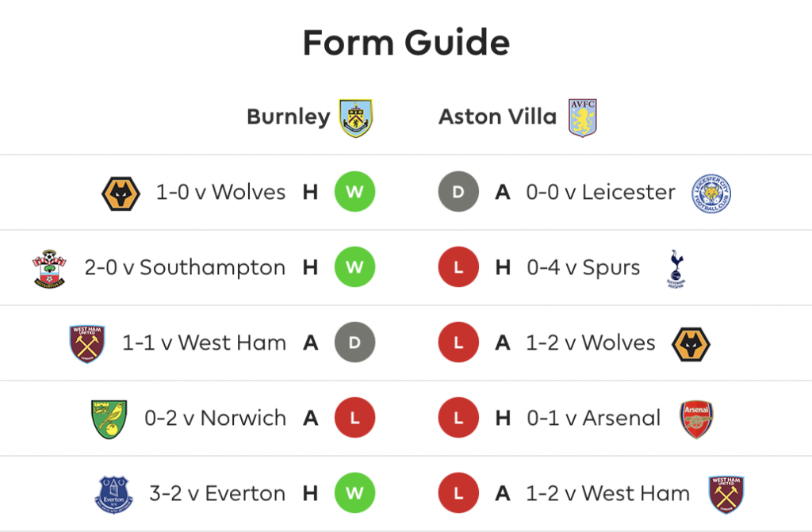Open the 2-0 v Southampton result
The width and height of the screenshot is (812, 532).
click(185, 268)
